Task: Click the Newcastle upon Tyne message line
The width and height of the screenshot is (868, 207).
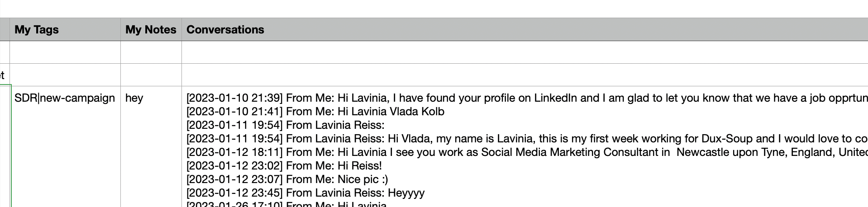Action: [x=527, y=152]
